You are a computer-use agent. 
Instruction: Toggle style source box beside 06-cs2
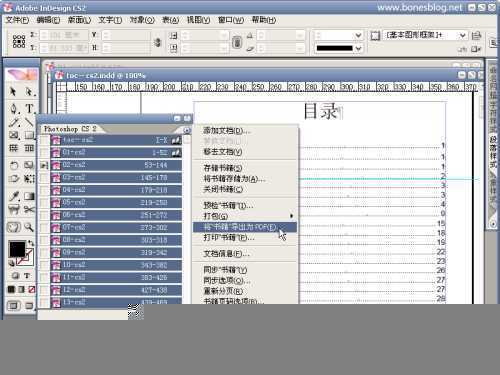tap(44, 215)
